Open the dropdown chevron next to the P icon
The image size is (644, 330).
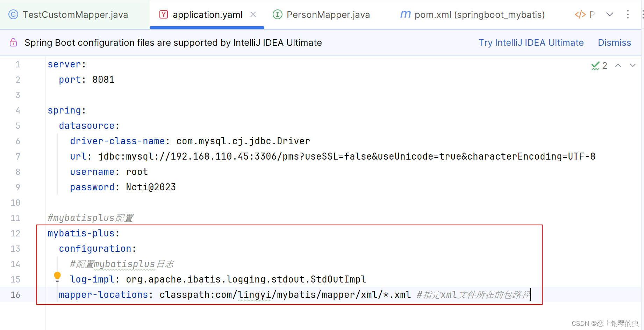point(609,14)
